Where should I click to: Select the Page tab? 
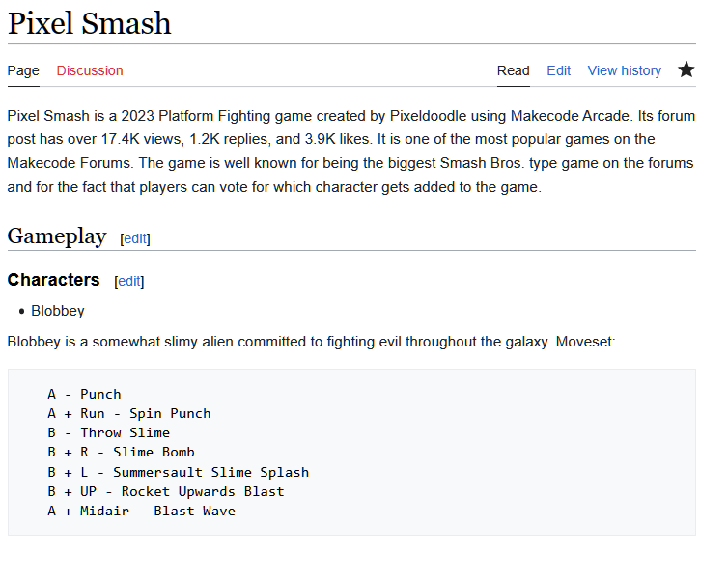23,70
